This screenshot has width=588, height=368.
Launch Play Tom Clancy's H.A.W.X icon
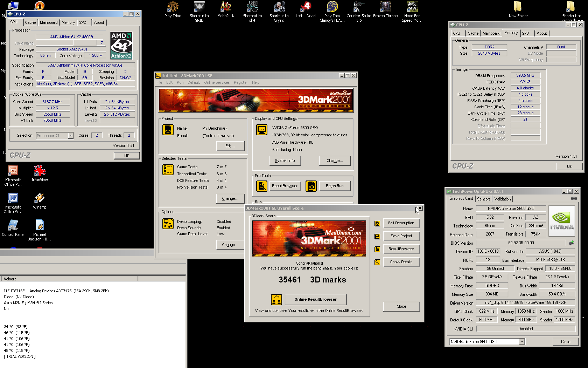(x=332, y=12)
